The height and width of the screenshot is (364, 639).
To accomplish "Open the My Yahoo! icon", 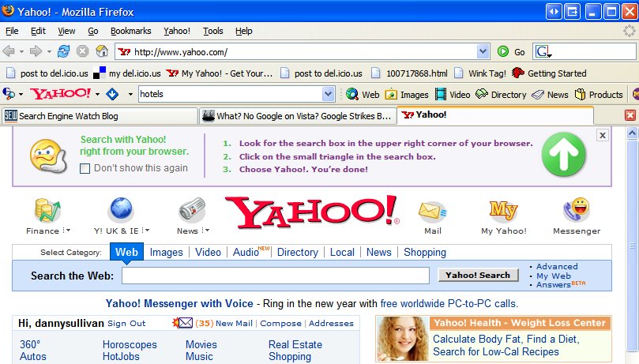I will (x=503, y=211).
